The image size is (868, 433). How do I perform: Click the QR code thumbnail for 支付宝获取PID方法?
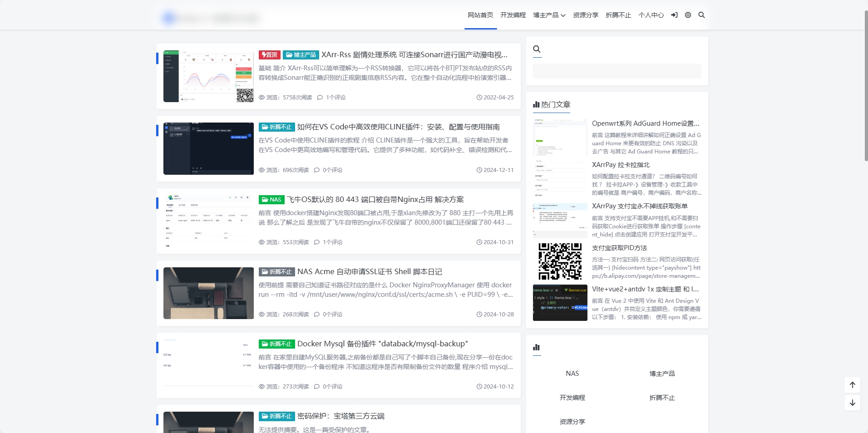[560, 261]
